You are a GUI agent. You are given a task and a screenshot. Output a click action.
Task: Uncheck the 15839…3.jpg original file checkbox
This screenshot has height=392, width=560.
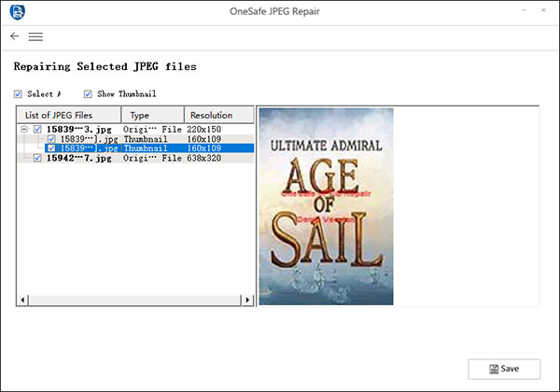(x=37, y=129)
